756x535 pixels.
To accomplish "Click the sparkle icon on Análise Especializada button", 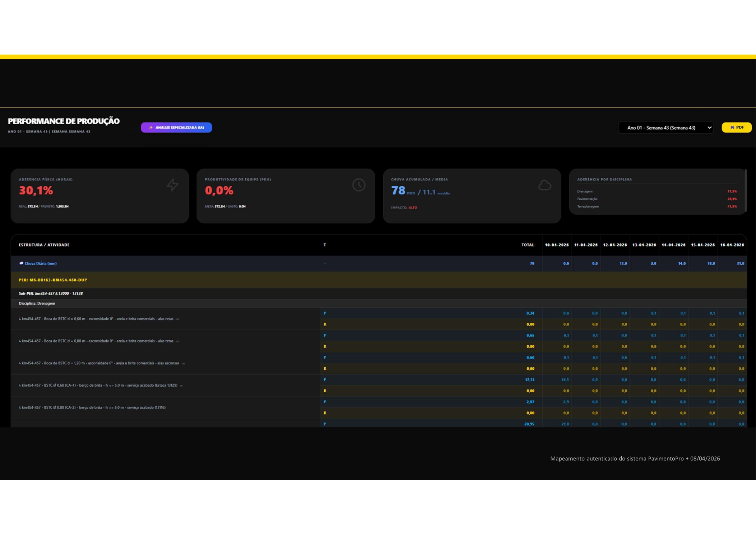I will tap(151, 128).
